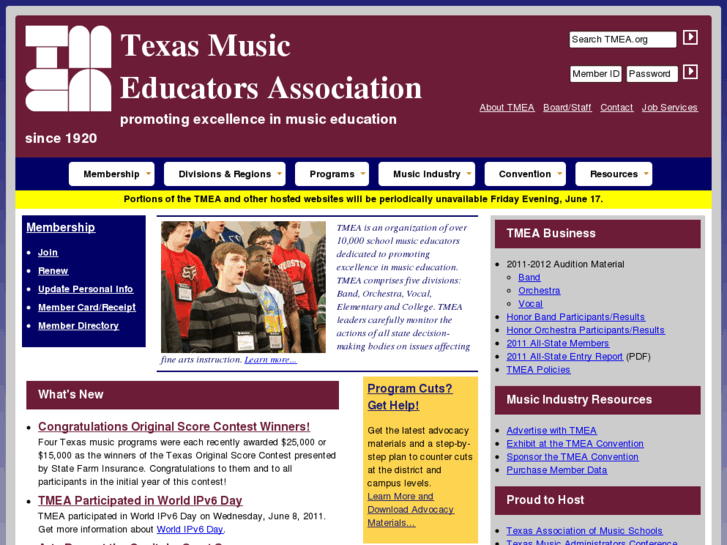The image size is (727, 545).
Task: Open the TMEA Policies link
Action: (538, 370)
